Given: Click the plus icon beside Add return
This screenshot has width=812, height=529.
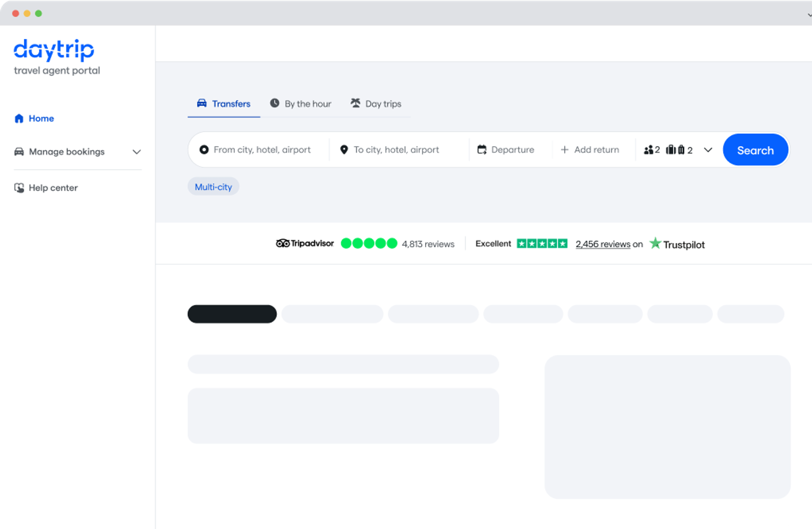Looking at the screenshot, I should 565,150.
